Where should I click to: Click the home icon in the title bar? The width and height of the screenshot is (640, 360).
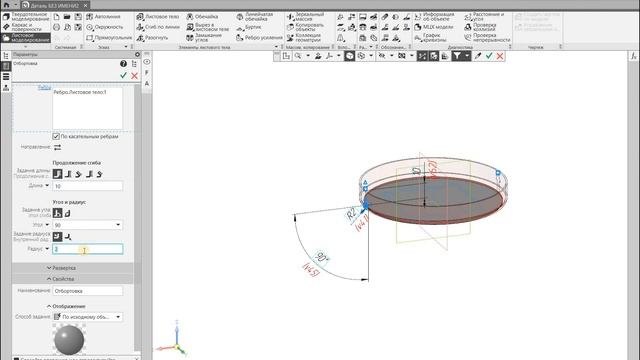6,5
